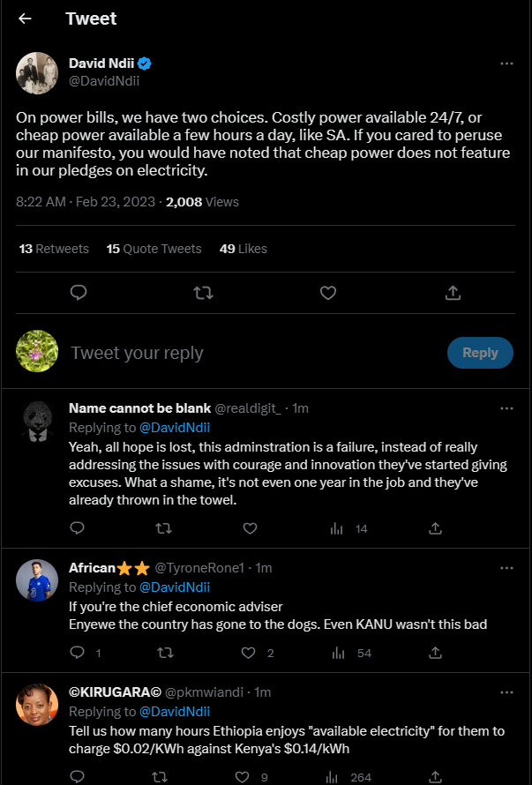Share David Ndii's main tweet

452,293
